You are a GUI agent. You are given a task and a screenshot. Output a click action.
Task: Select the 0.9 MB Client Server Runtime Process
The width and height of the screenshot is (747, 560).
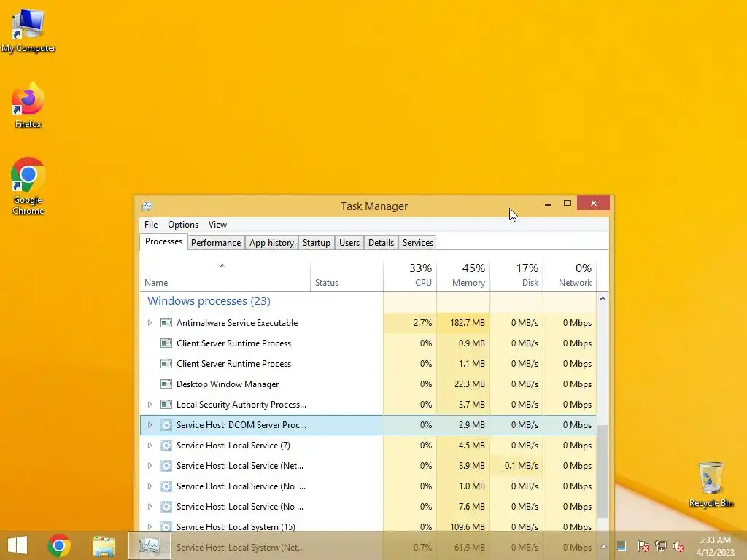368,343
